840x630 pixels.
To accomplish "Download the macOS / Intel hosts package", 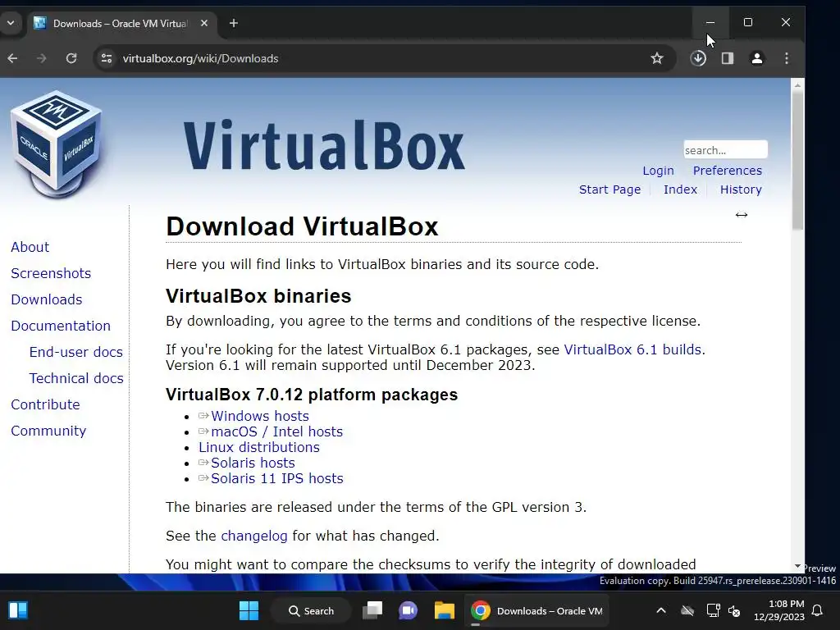I will click(x=277, y=431).
